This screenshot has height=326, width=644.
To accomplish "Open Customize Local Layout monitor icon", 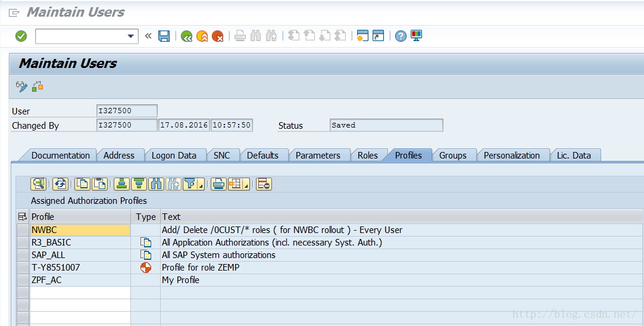I will tap(416, 36).
